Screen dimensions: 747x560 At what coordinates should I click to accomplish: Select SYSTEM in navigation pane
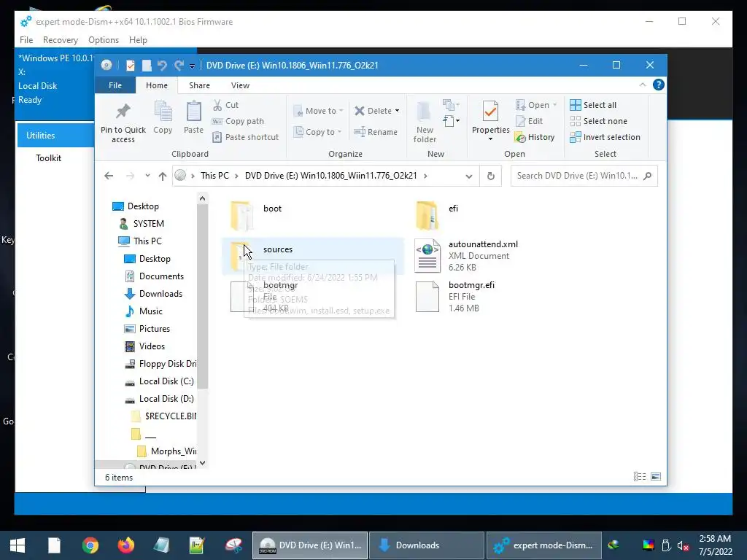pyautogui.click(x=142, y=224)
